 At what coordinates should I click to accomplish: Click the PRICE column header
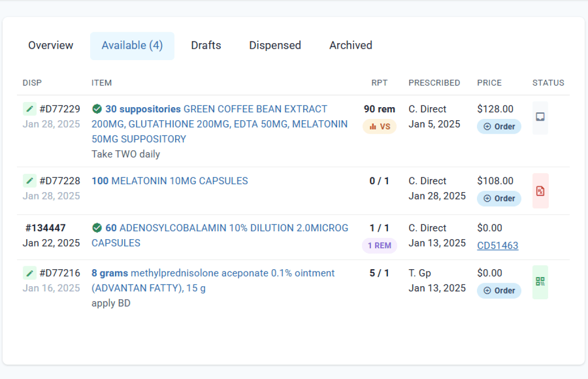(490, 83)
